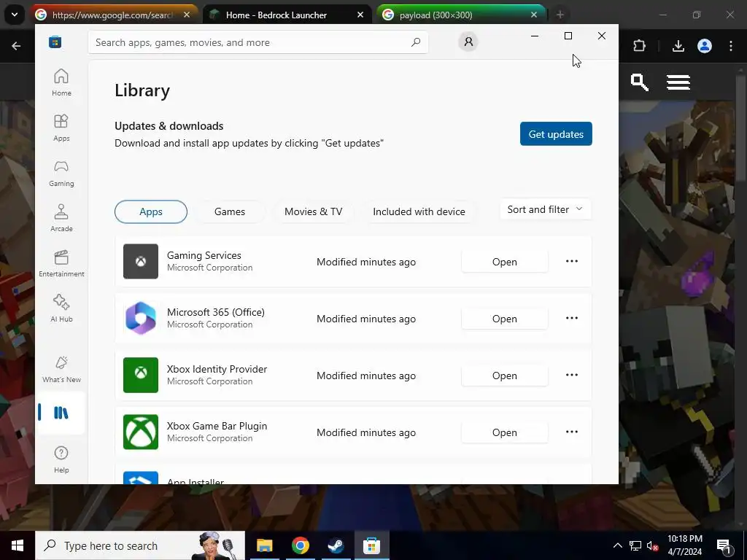Click the search magnifier in Store search box
Viewport: 747px width, 560px height.
click(x=415, y=42)
